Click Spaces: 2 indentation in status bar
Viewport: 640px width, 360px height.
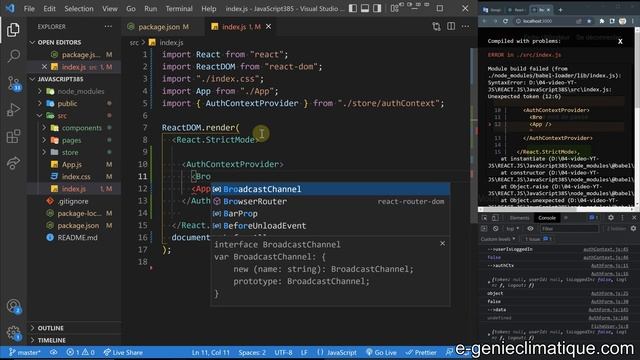tap(252, 352)
